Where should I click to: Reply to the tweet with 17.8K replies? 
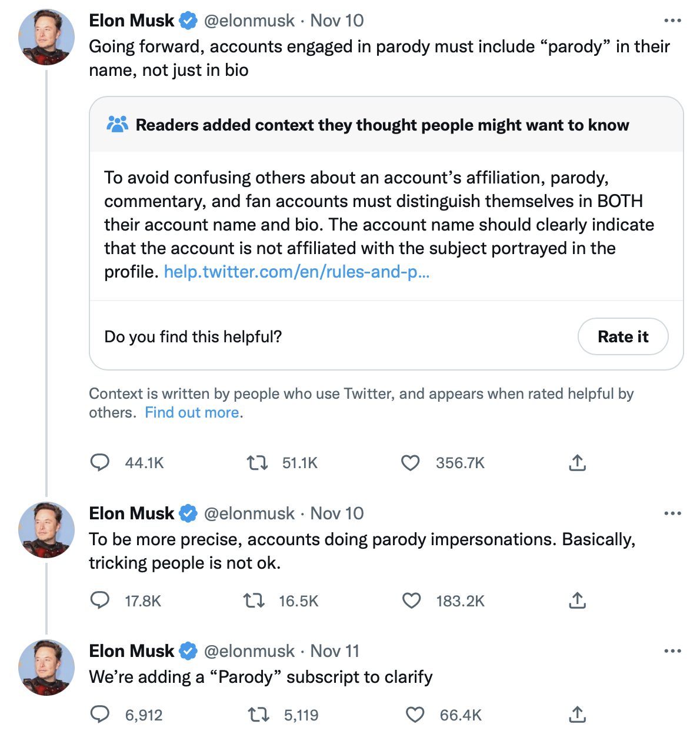tap(100, 600)
